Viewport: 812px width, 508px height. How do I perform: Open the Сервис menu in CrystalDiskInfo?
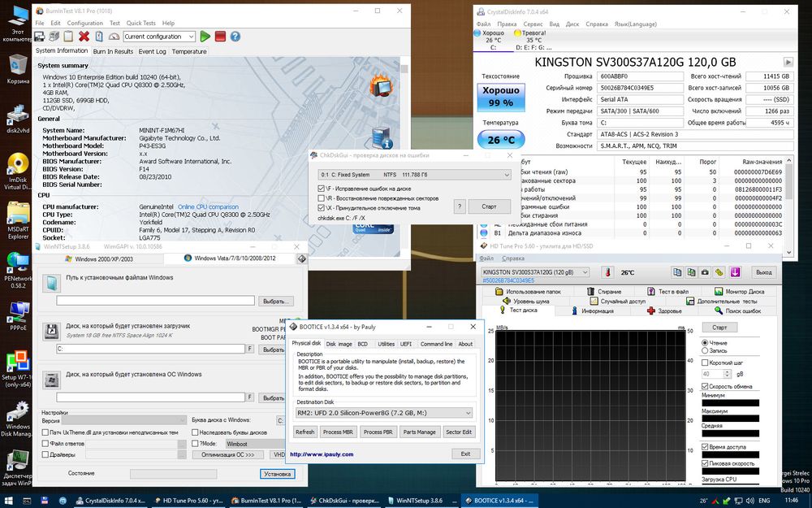coord(533,24)
